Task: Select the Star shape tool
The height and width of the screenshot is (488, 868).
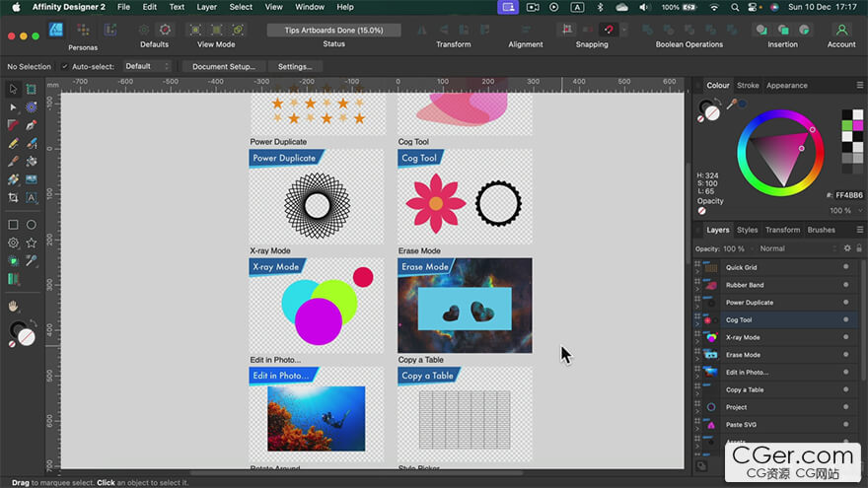Action: [x=32, y=243]
